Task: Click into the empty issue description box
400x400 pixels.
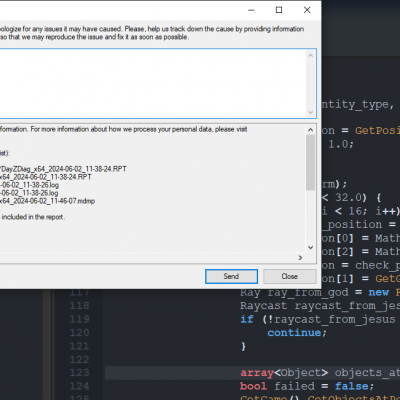Action: tap(153, 83)
